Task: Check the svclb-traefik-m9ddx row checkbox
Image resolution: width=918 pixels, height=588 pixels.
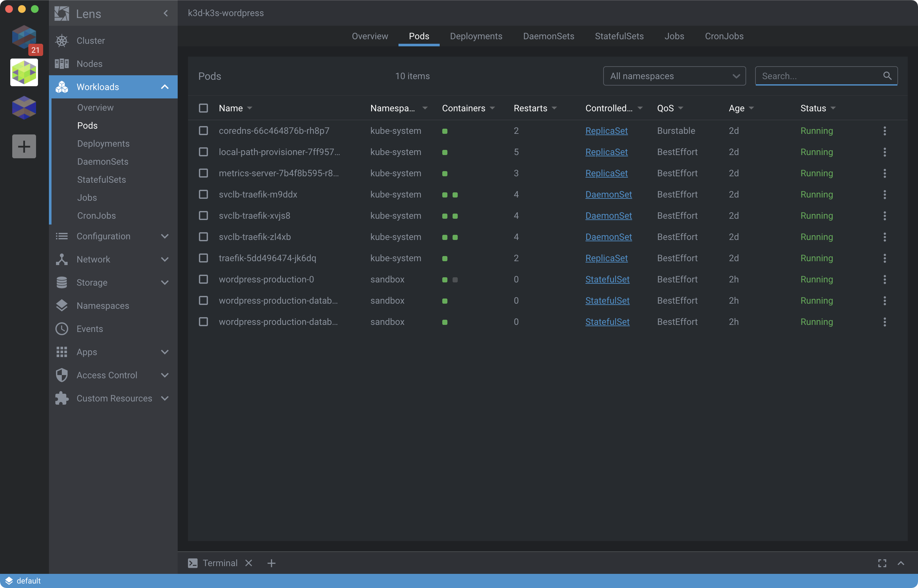Action: (203, 194)
